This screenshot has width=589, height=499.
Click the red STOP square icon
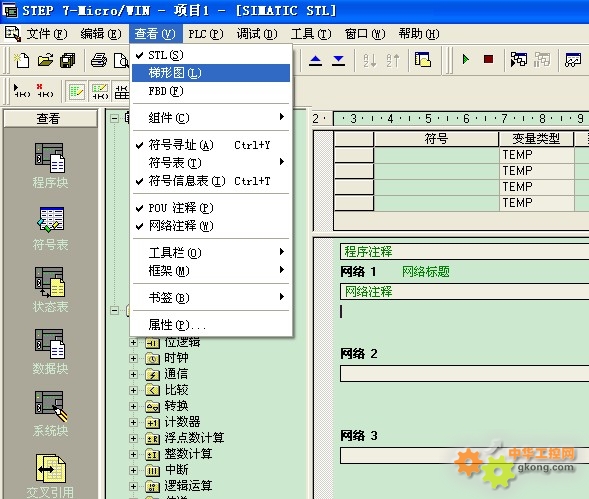tap(488, 59)
